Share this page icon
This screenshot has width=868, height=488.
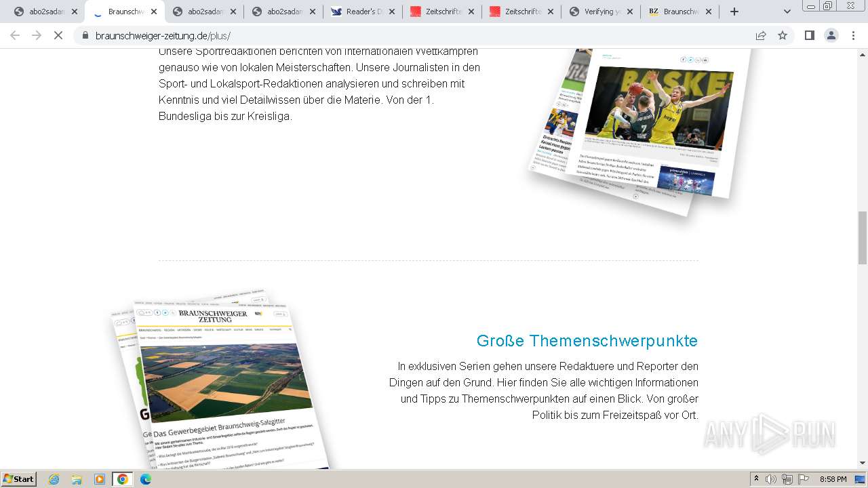761,35
